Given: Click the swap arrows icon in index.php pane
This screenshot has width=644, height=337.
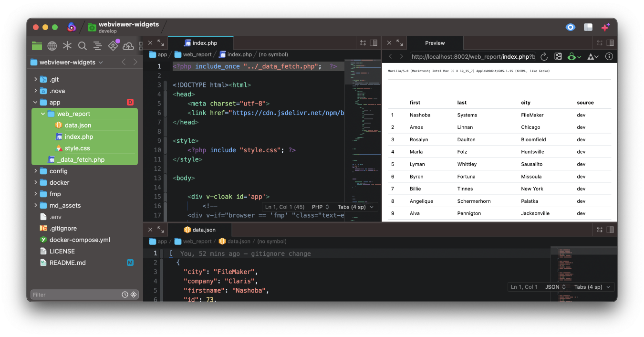Looking at the screenshot, I should (363, 43).
